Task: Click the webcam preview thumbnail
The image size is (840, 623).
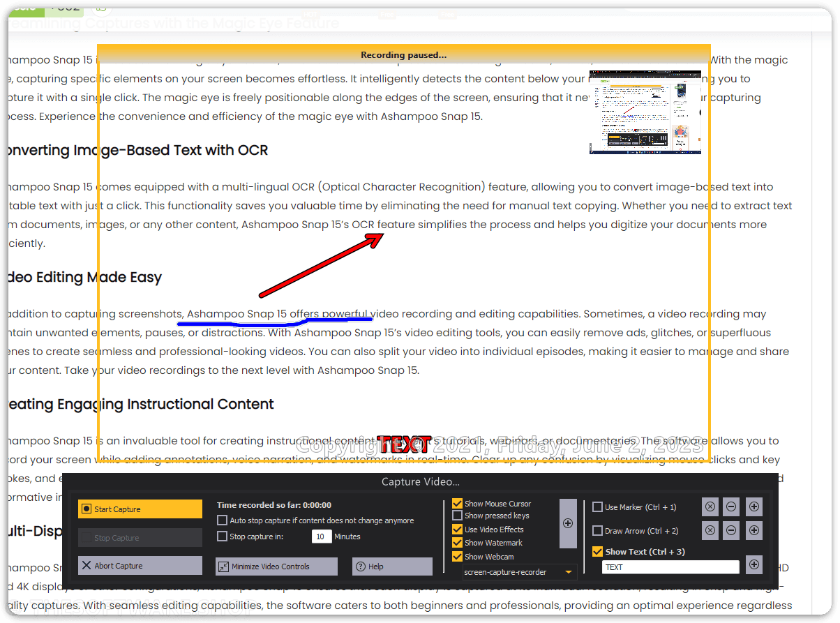Action: point(645,112)
